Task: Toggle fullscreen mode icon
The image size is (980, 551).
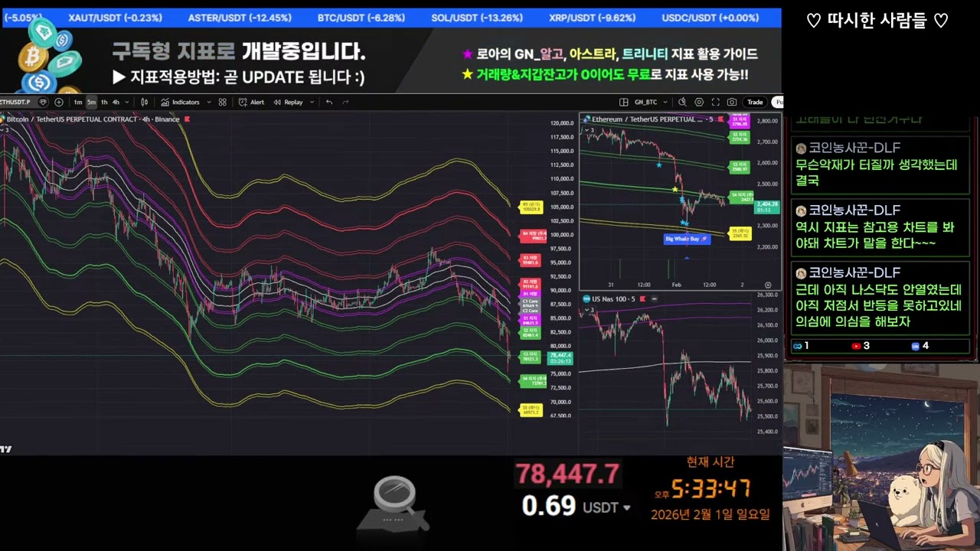Action: (x=716, y=102)
